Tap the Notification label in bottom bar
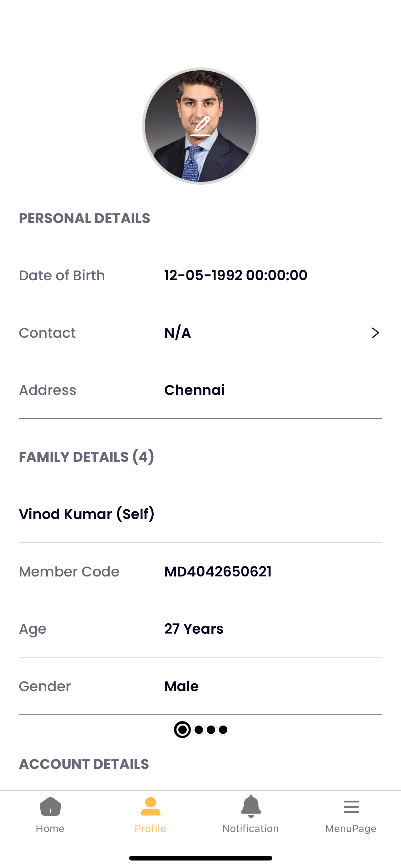401x868 pixels. coord(250,828)
